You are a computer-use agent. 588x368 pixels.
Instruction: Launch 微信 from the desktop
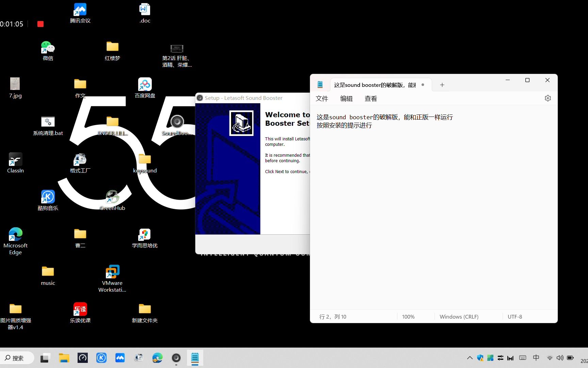click(48, 50)
